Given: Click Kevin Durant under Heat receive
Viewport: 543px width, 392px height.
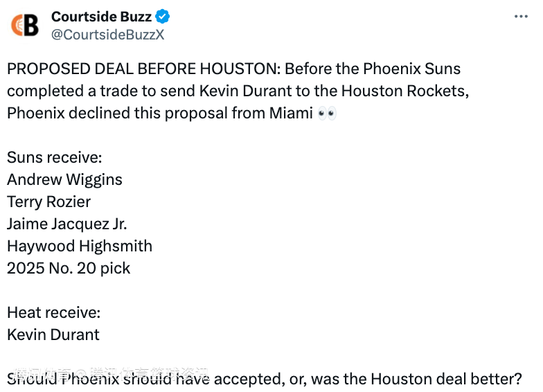Looking at the screenshot, I should pos(53,335).
